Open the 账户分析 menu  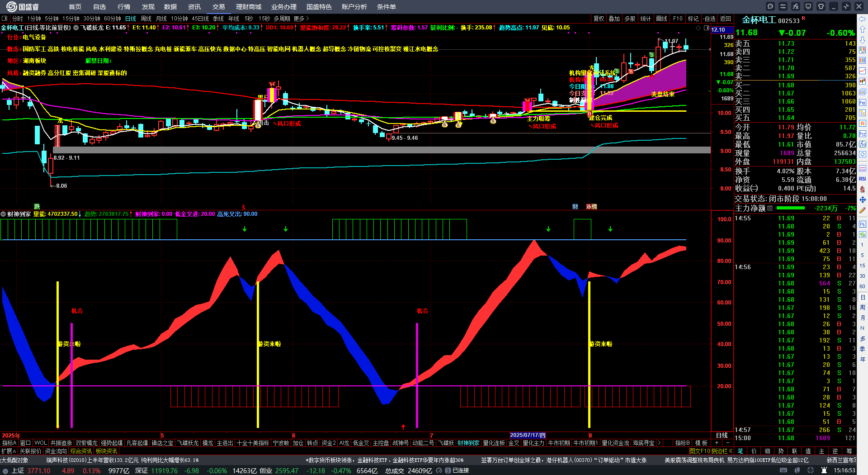coord(354,7)
